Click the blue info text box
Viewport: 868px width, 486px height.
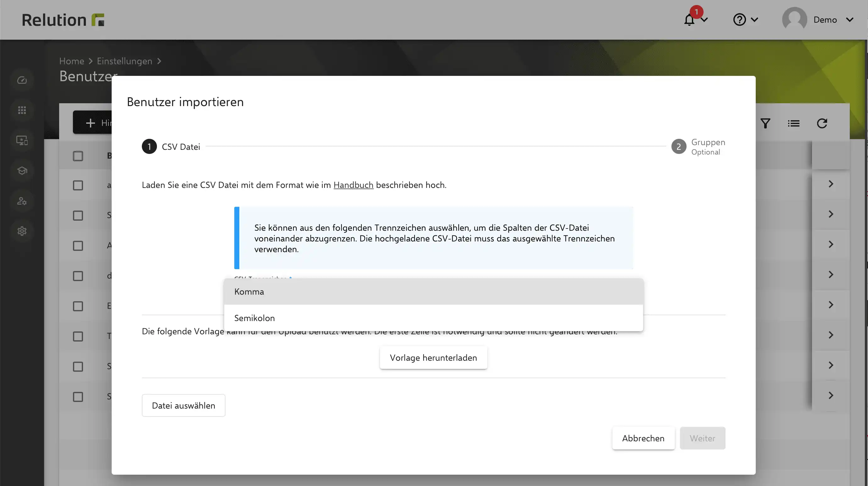433,238
